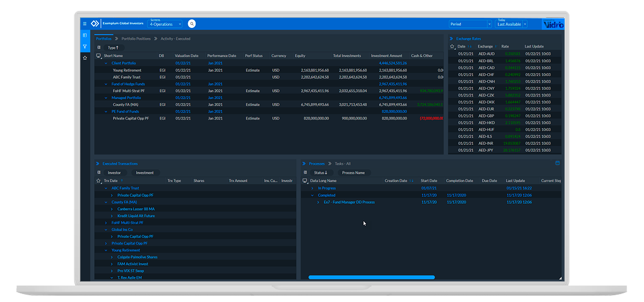
Task: Expand the In Progress process group
Action: coord(312,188)
